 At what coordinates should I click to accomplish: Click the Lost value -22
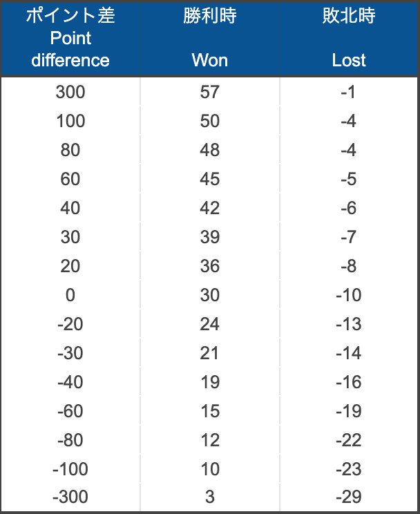click(x=348, y=441)
